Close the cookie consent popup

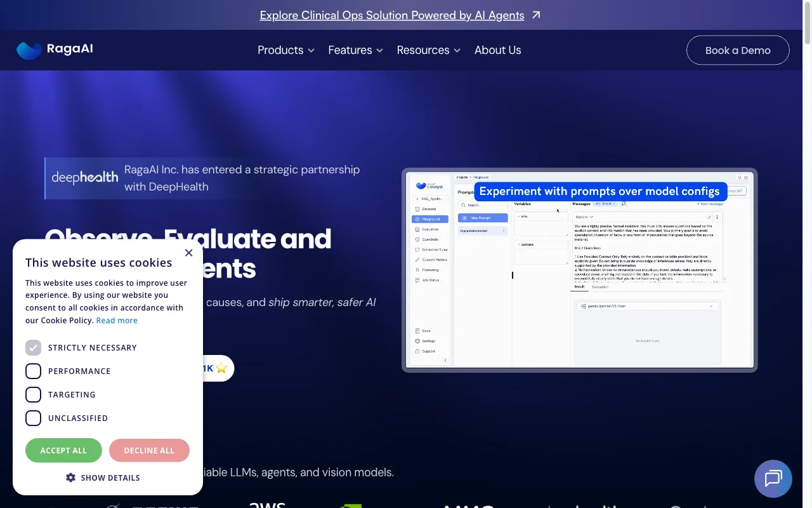coord(188,253)
